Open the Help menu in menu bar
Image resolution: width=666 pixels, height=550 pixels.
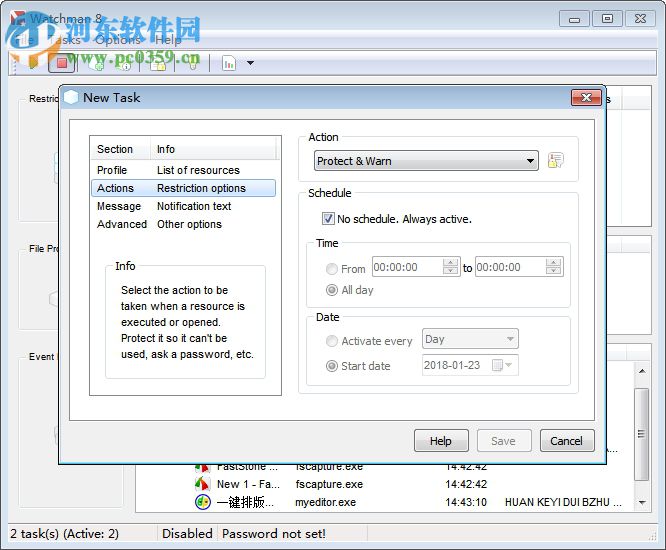click(168, 40)
